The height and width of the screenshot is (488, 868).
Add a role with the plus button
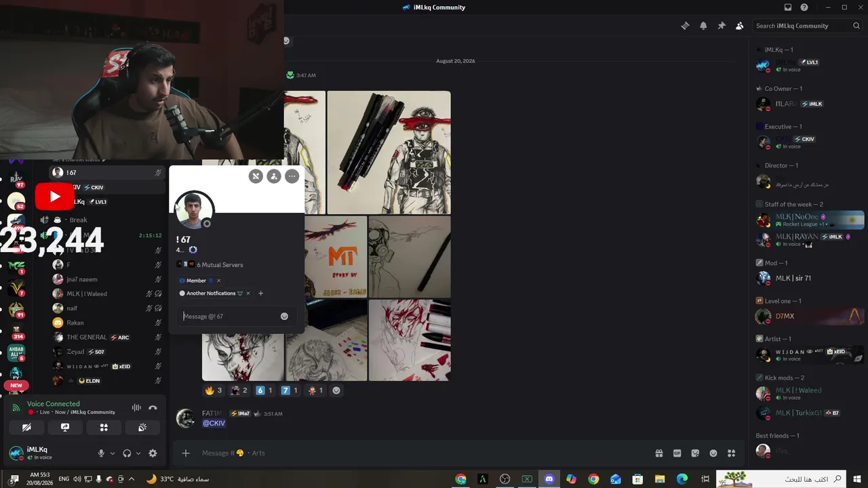click(260, 293)
